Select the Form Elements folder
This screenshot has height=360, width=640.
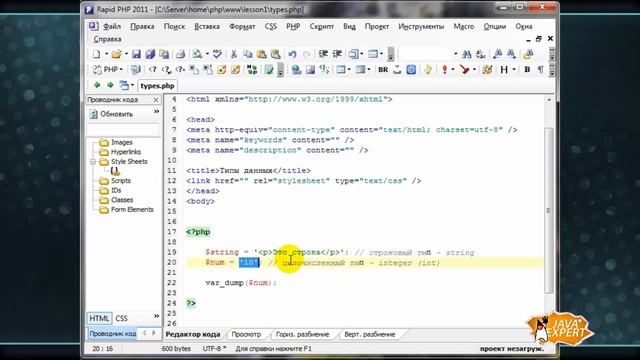pos(132,209)
